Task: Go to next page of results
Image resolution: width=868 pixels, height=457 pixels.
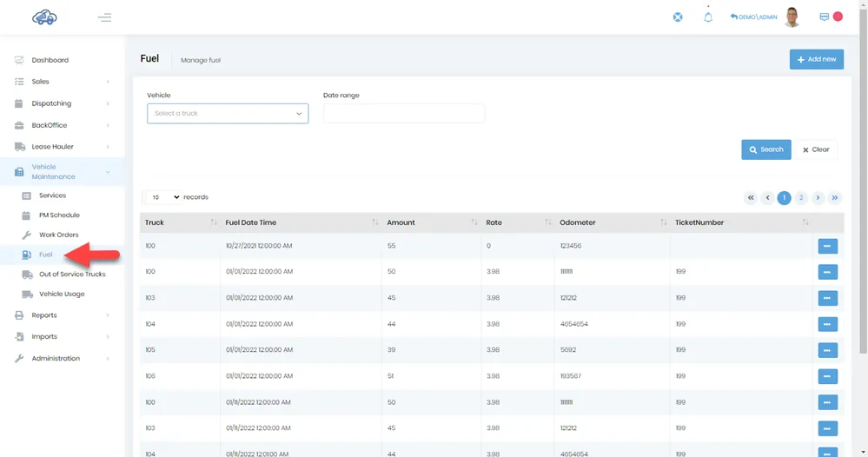Action: [818, 197]
